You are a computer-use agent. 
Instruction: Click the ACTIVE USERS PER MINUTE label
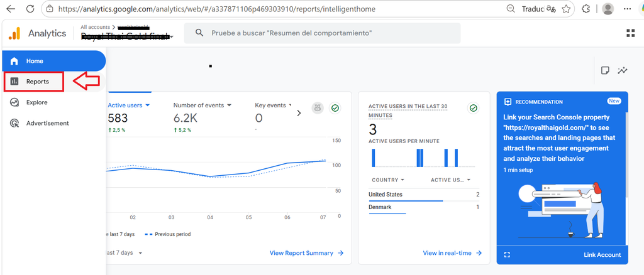[x=404, y=141]
